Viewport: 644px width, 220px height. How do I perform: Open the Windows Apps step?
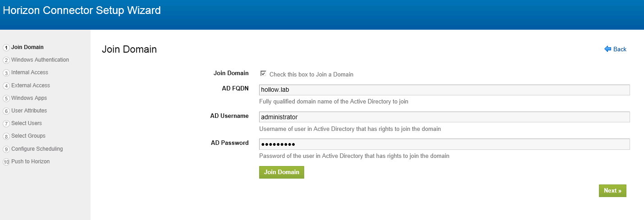click(29, 98)
